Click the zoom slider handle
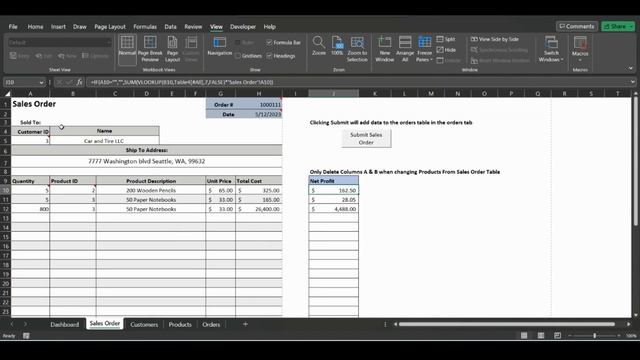640x360 pixels. point(595,336)
